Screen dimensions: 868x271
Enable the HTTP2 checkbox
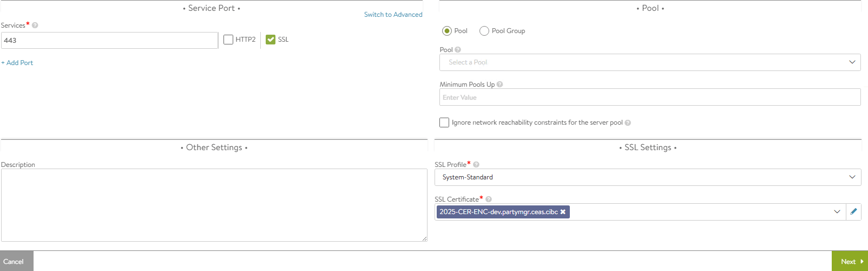[228, 40]
